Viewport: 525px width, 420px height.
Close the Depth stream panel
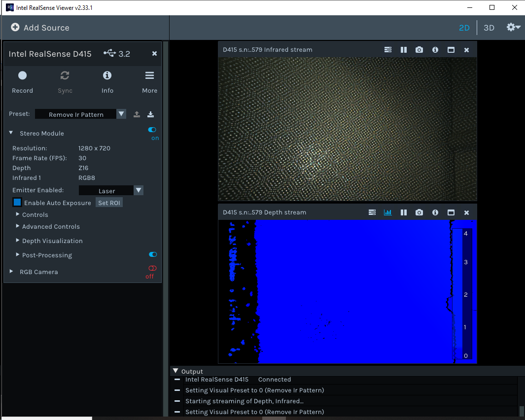pos(466,212)
